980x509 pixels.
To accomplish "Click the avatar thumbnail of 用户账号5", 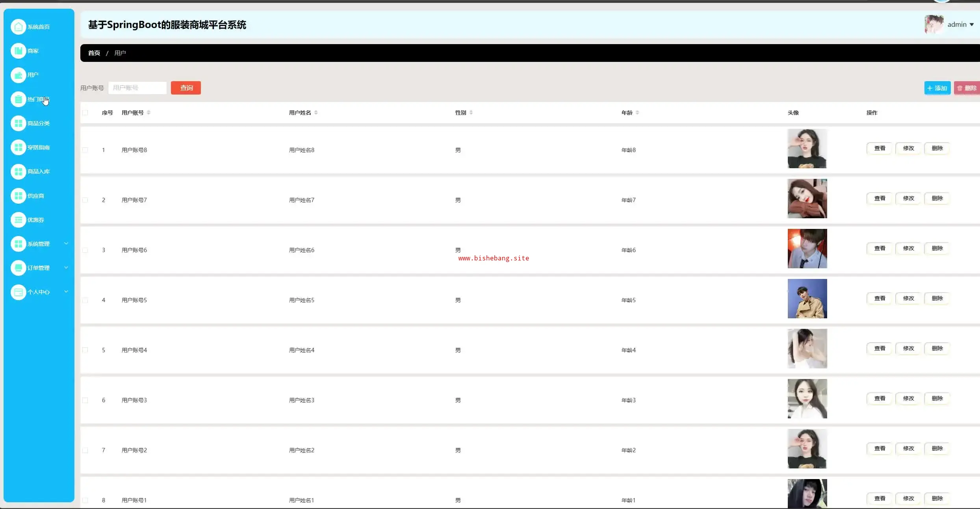I will (x=807, y=299).
